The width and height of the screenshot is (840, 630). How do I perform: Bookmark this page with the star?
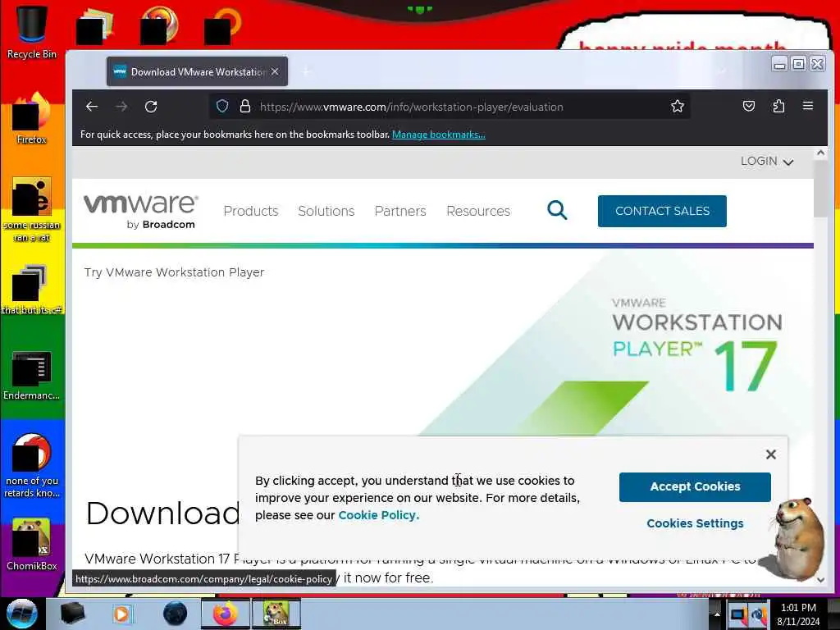[677, 106]
